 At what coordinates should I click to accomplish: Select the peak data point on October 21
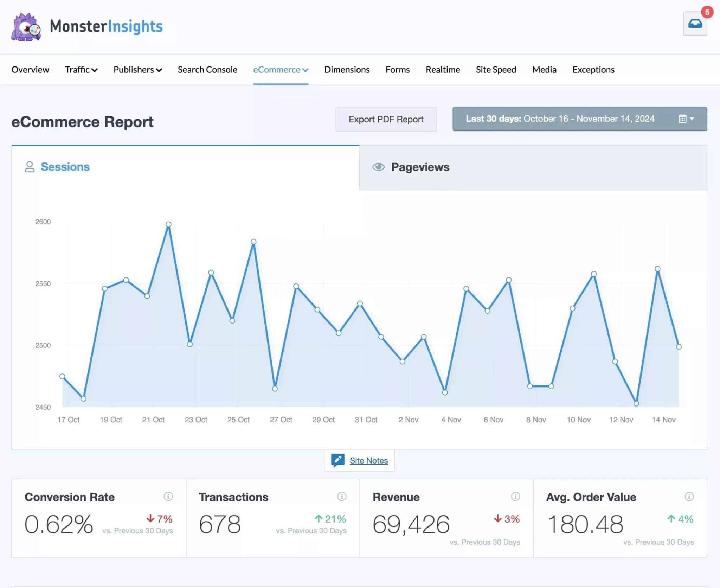click(169, 224)
